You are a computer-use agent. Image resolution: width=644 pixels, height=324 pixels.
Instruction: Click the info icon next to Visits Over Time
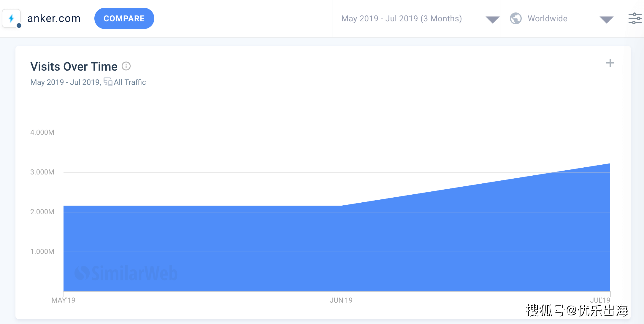(x=126, y=66)
